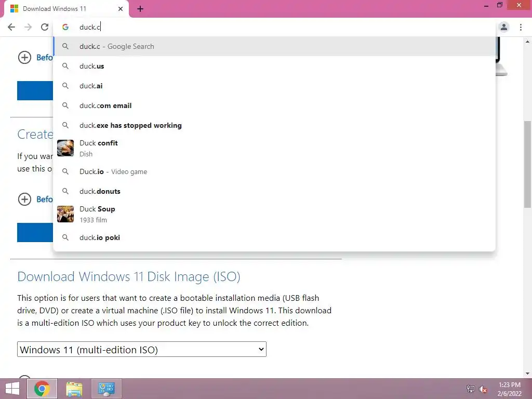This screenshot has width=532, height=399.
Task: Click the search icon beside duck.us
Action: pyautogui.click(x=65, y=66)
